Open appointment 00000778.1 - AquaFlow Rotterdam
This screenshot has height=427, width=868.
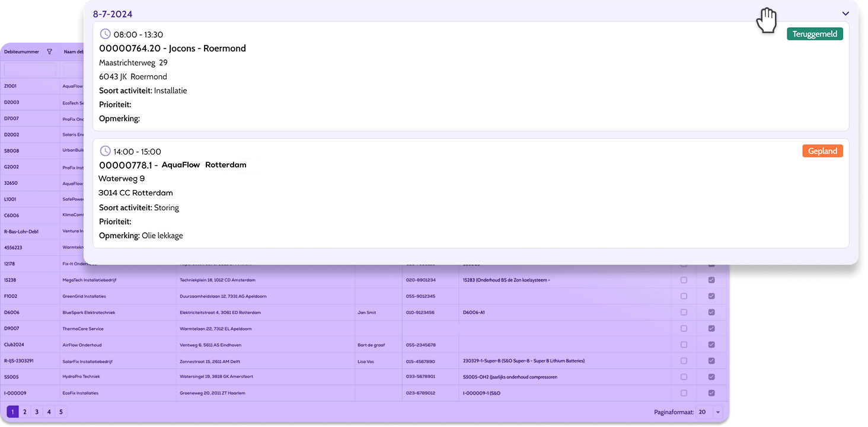172,165
